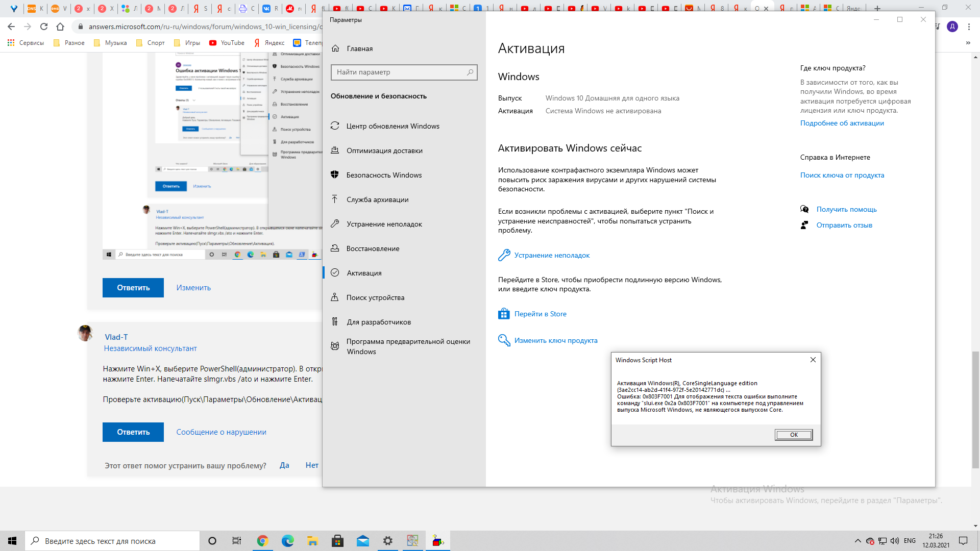Select Активация in Settings sidebar

coord(364,273)
